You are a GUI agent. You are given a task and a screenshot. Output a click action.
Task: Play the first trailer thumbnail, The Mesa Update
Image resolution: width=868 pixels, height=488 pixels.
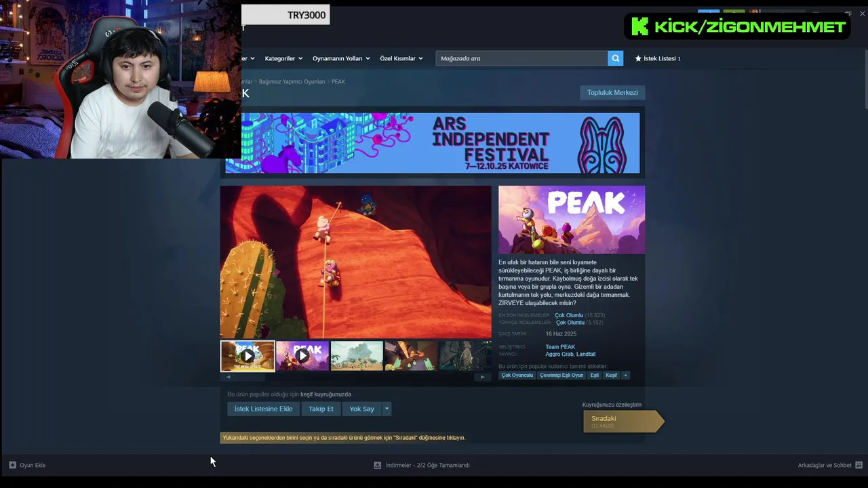[248, 356]
